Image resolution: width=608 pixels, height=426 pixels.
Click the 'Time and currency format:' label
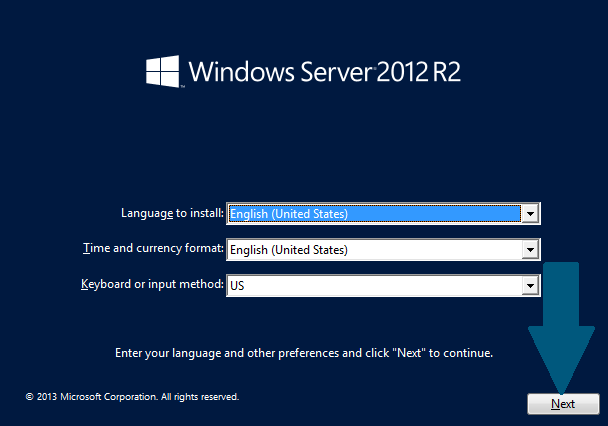pos(154,248)
